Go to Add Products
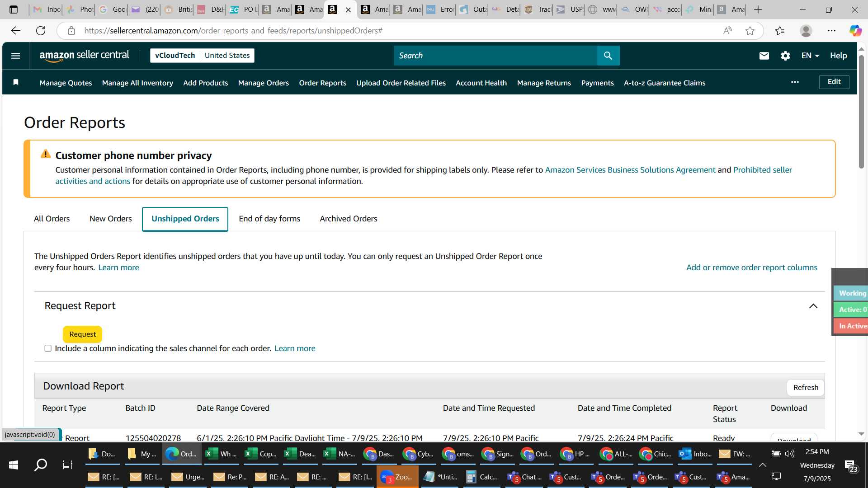 [x=206, y=83]
